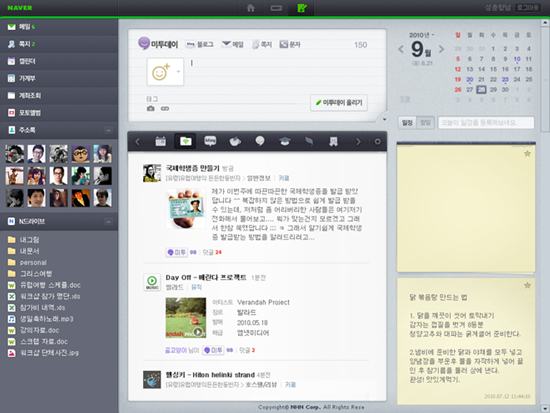Screen dimensions: 550x413
Task: Click the schedule entry input field
Action: point(486,123)
